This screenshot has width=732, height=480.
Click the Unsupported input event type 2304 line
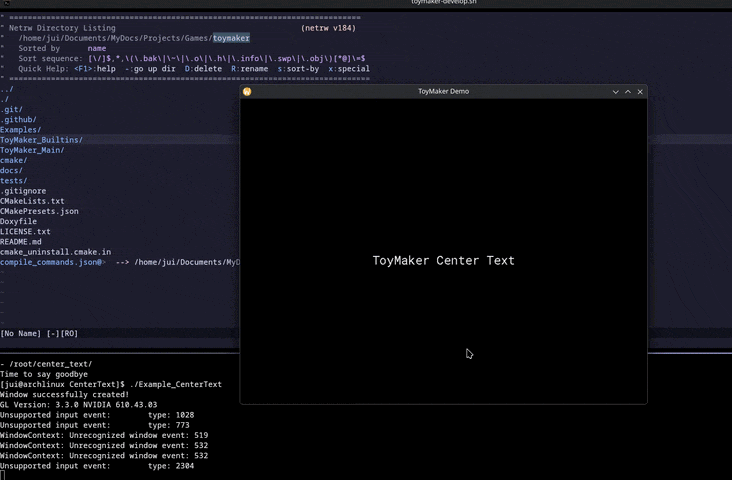(97, 466)
